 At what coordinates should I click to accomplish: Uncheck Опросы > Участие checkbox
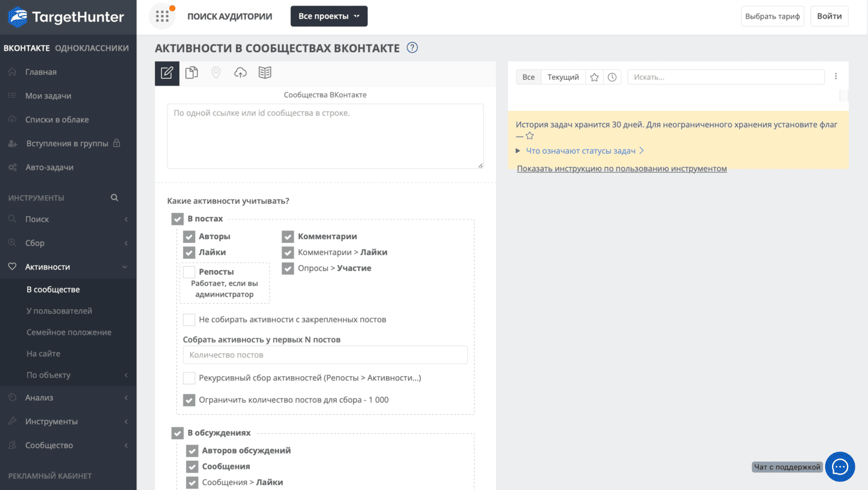(288, 269)
